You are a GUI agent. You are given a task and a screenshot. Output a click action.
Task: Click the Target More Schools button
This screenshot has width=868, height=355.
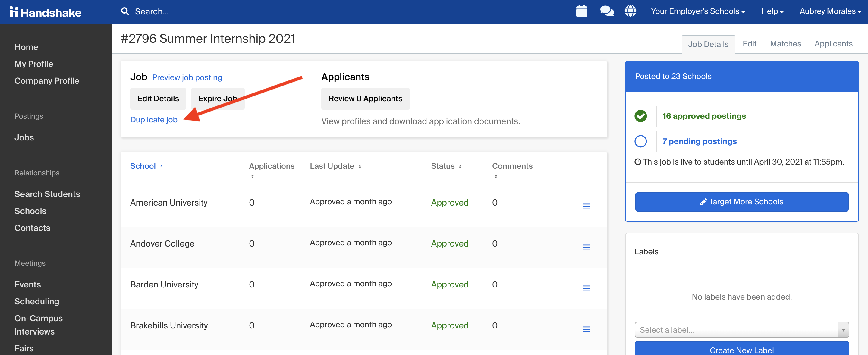(742, 201)
